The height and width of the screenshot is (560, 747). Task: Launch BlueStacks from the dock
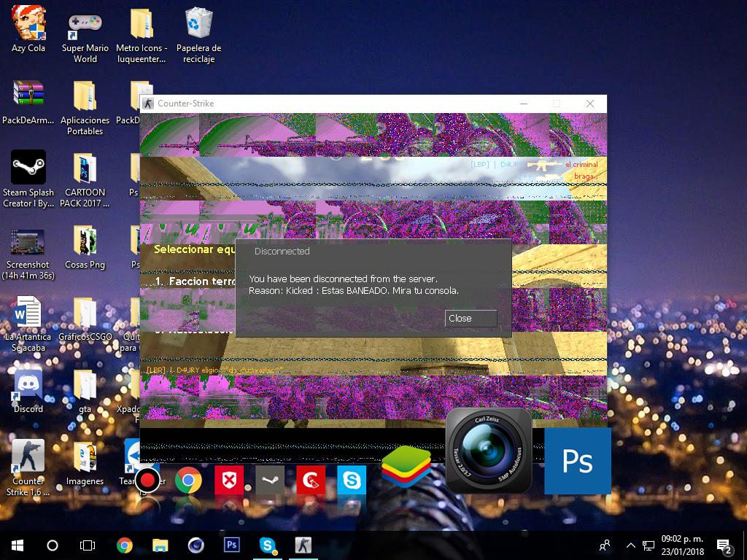click(x=406, y=467)
